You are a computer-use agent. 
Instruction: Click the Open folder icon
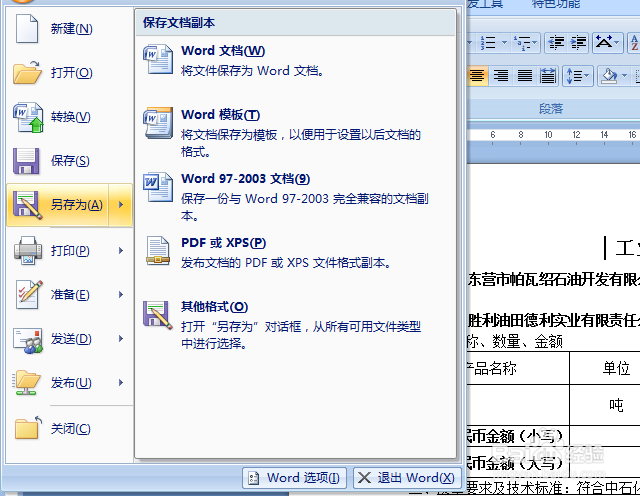(x=27, y=72)
